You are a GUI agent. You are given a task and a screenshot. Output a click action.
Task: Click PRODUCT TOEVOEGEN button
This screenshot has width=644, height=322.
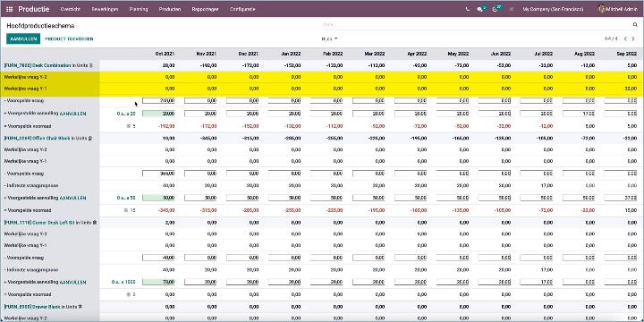click(69, 39)
